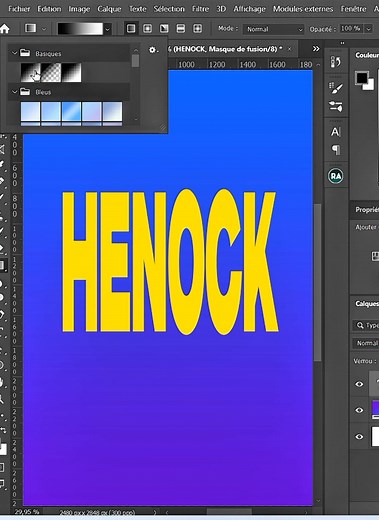The height and width of the screenshot is (520, 379).
Task: Select the Zoom tool in toolbar
Action: click(3, 399)
